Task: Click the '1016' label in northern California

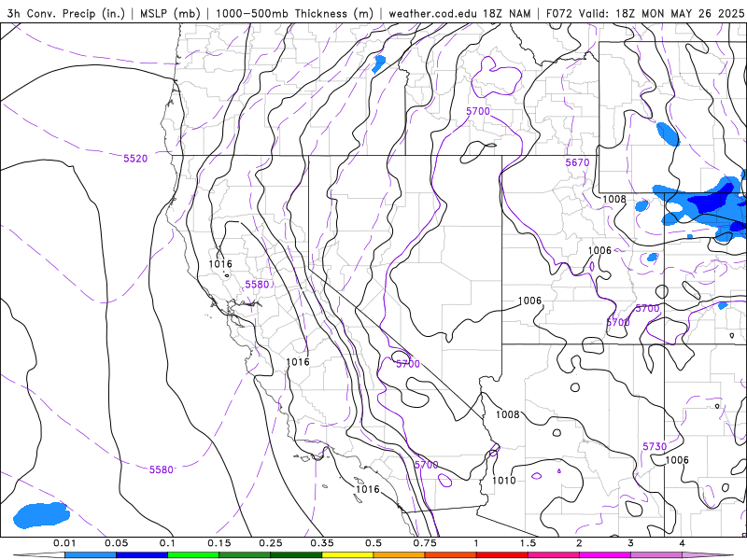Action: point(220,264)
